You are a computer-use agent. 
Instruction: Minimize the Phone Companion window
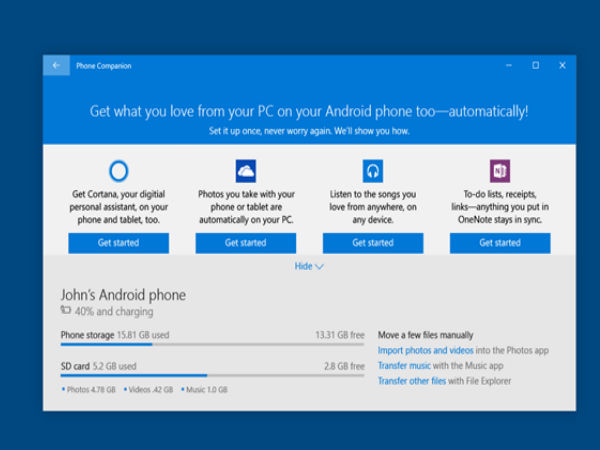click(508, 66)
